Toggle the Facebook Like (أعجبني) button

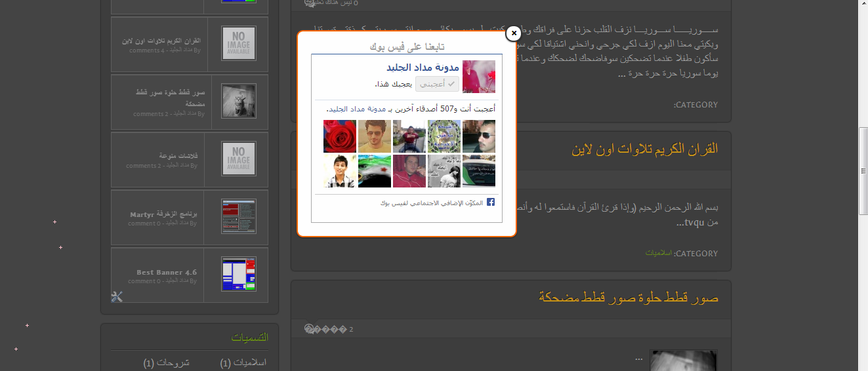[x=437, y=84]
